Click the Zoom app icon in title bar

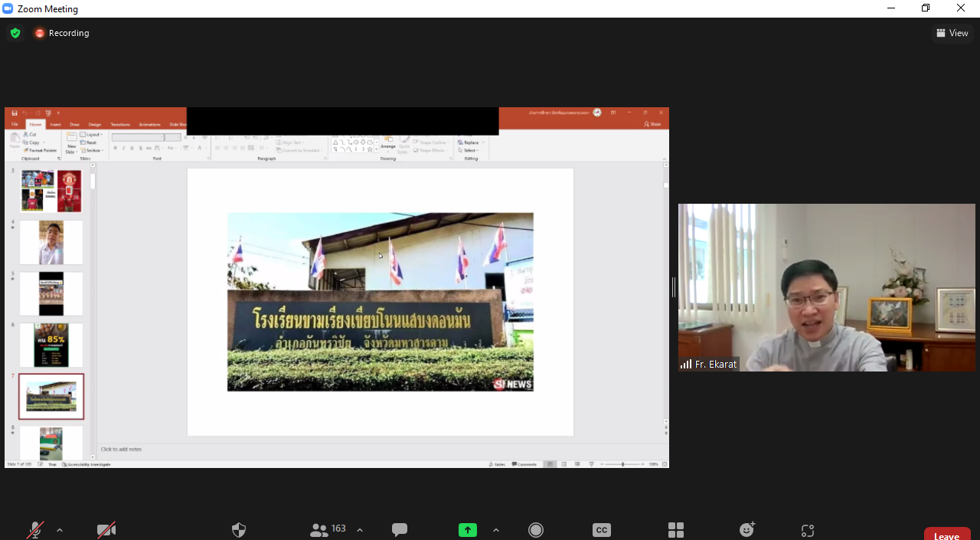pyautogui.click(x=8, y=8)
